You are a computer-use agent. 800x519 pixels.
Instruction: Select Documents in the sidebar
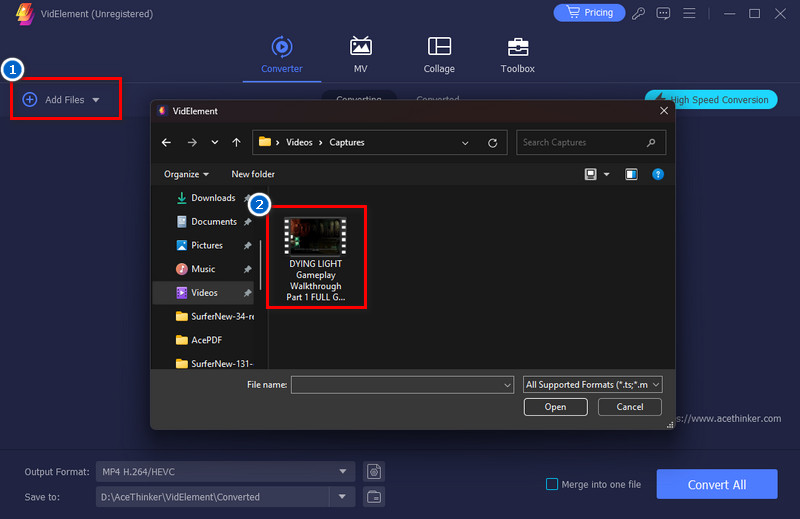[214, 221]
